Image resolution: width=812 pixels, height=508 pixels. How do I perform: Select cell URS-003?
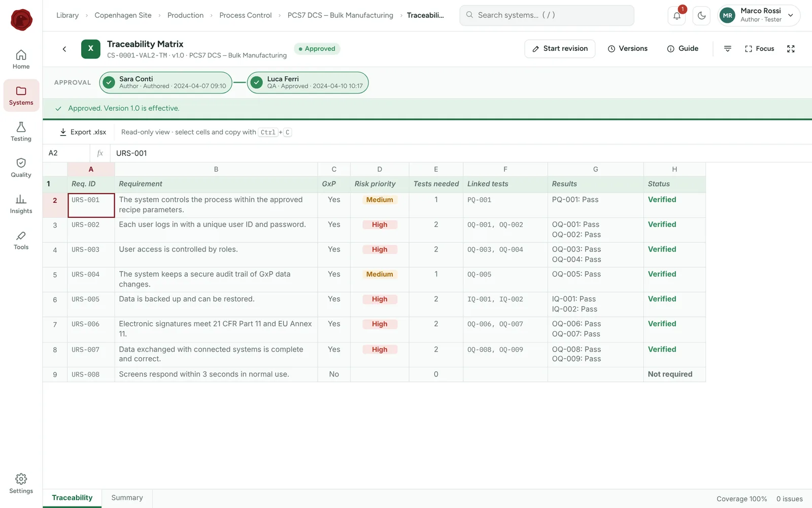click(91, 255)
